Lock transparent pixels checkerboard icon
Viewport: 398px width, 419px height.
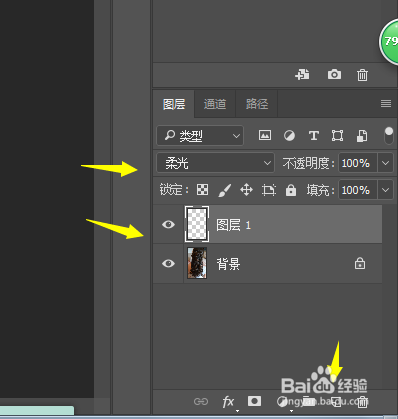coord(202,190)
